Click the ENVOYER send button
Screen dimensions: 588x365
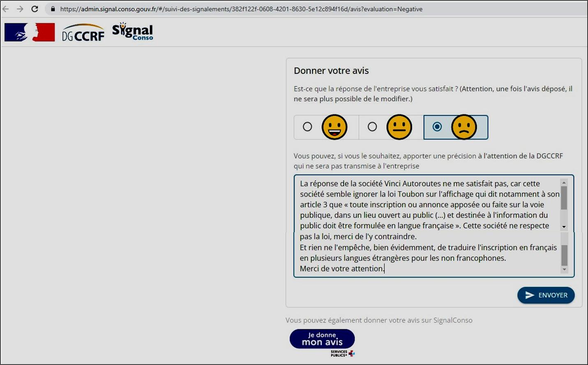pyautogui.click(x=546, y=295)
